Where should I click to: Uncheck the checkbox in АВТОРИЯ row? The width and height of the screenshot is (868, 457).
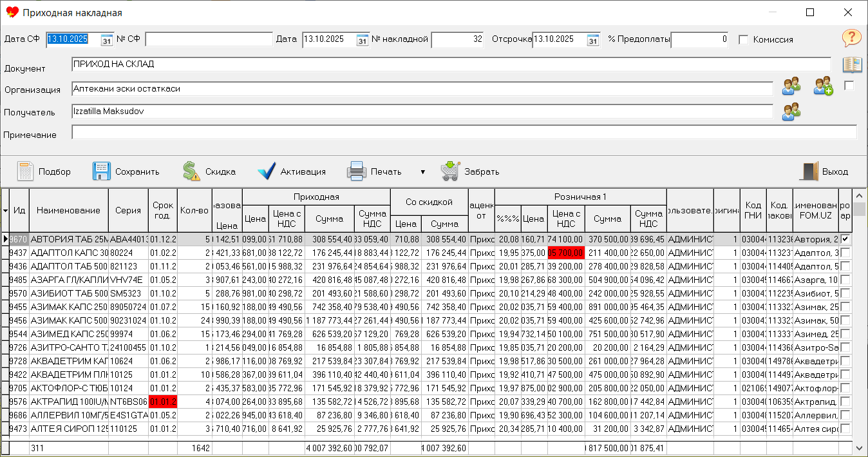[845, 239]
